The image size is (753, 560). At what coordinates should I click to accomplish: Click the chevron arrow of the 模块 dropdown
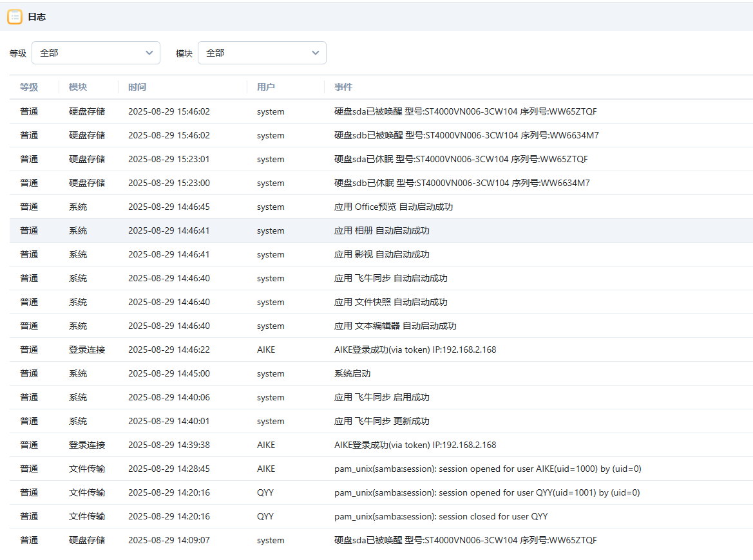pos(316,53)
